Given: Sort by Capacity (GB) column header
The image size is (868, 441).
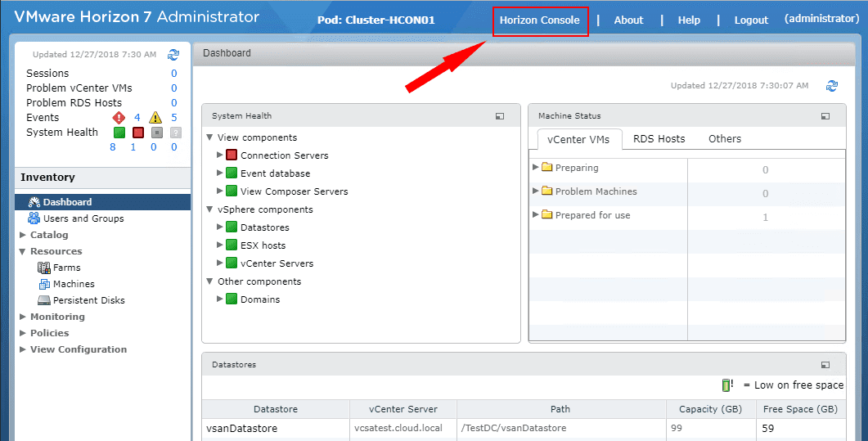Looking at the screenshot, I should (711, 409).
